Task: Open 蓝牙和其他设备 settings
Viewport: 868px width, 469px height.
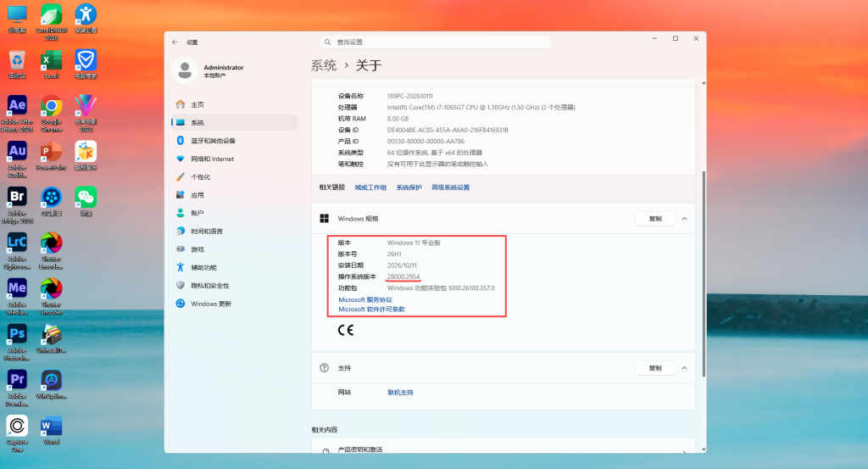Action: click(x=235, y=141)
